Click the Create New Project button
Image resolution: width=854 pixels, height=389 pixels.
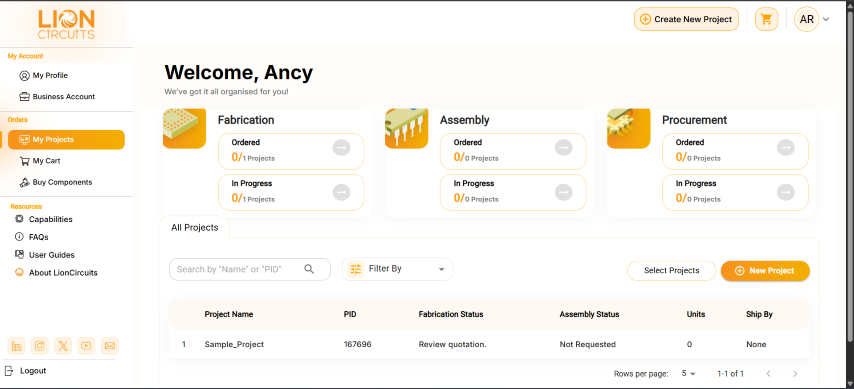coord(686,20)
